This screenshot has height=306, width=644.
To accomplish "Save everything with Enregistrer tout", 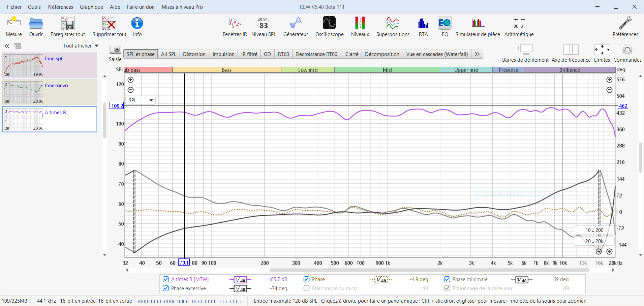I will pos(68,26).
